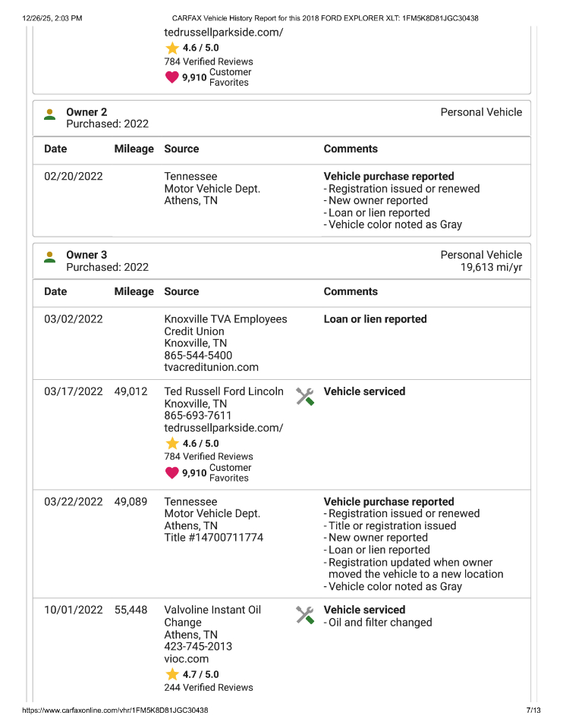Click the heart icon above the Owner 2 section

point(172,77)
